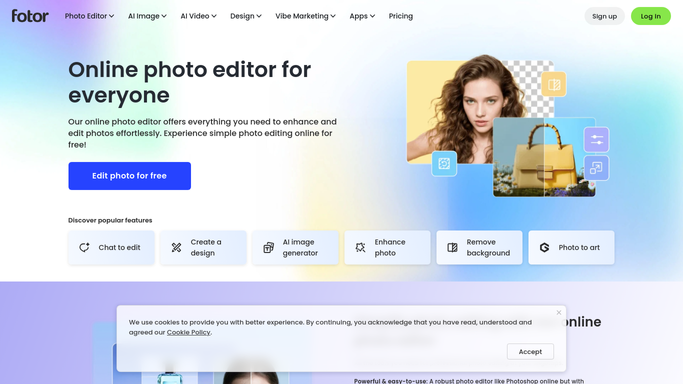Image resolution: width=683 pixels, height=384 pixels.
Task: Click the purple resize icon on hero image
Action: point(596,168)
